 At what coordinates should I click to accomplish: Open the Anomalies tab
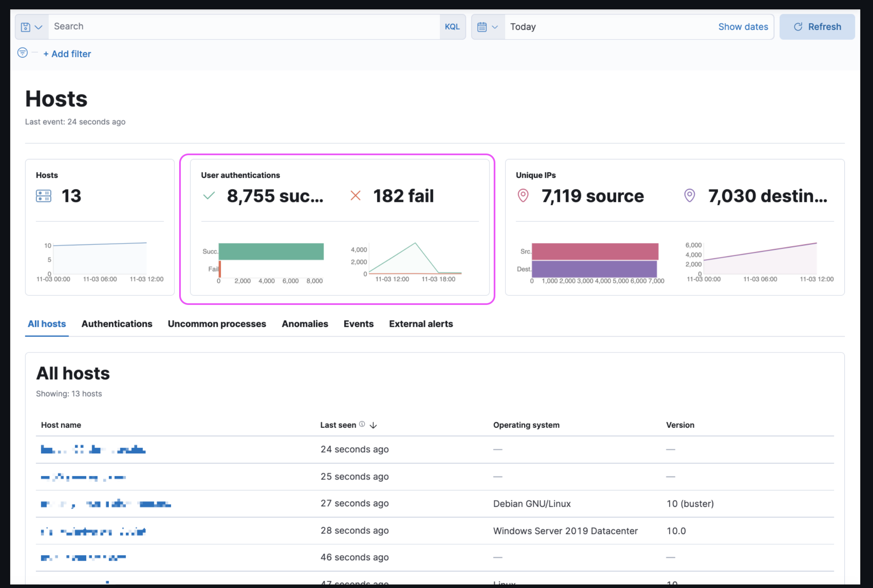305,324
